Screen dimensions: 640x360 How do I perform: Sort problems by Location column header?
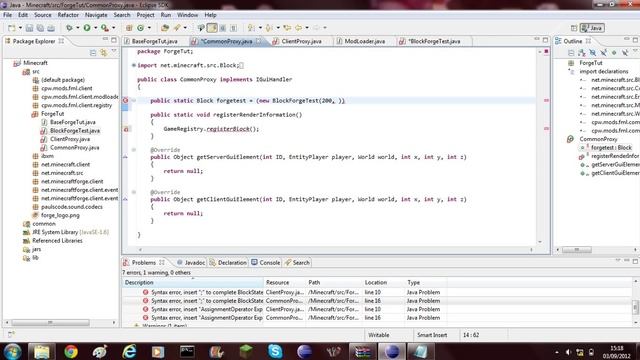[383, 282]
